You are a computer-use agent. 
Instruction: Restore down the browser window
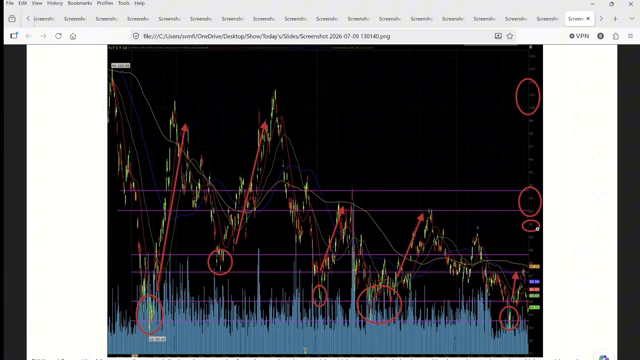click(x=611, y=4)
